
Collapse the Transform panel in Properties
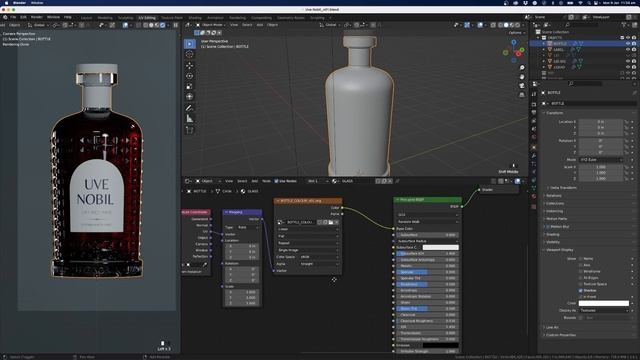click(554, 113)
